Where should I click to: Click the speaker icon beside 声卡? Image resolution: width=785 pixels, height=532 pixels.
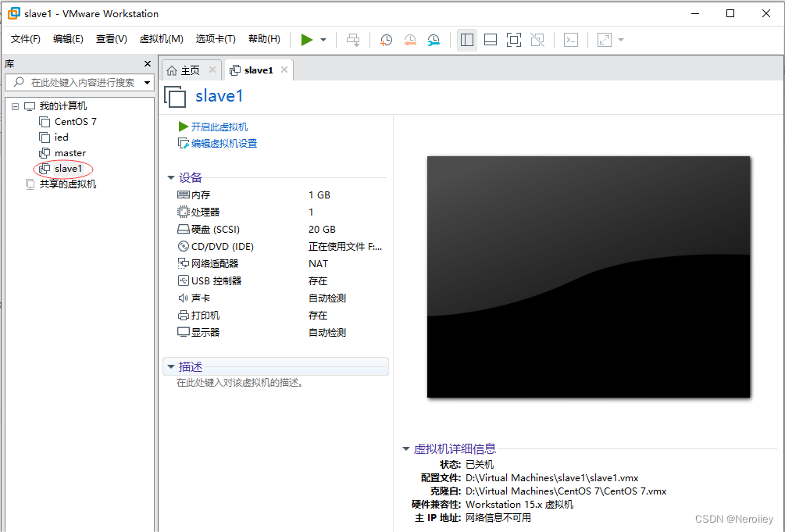click(x=184, y=298)
